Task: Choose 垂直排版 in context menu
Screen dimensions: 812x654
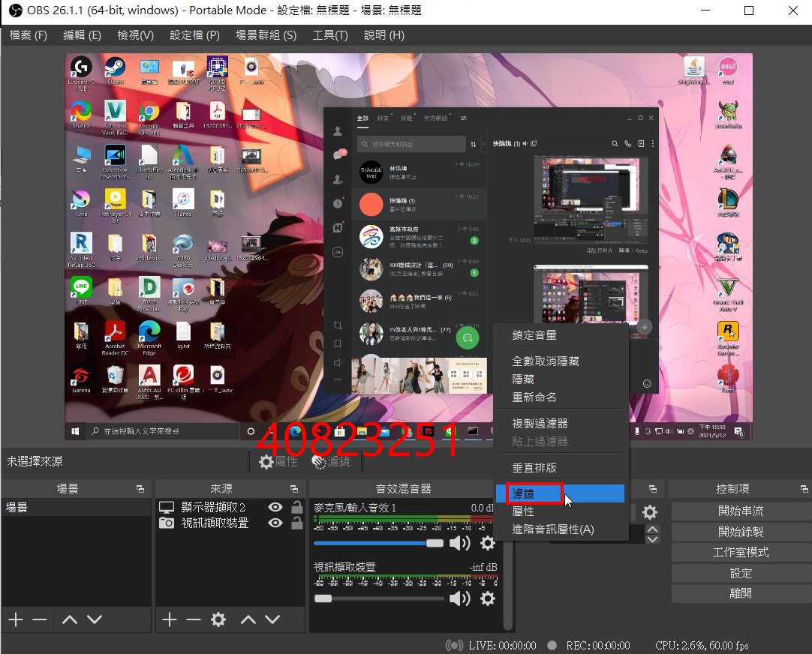Action: [560, 468]
